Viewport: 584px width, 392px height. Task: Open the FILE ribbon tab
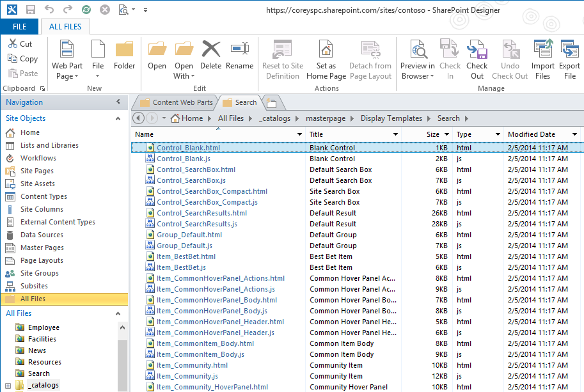point(19,26)
